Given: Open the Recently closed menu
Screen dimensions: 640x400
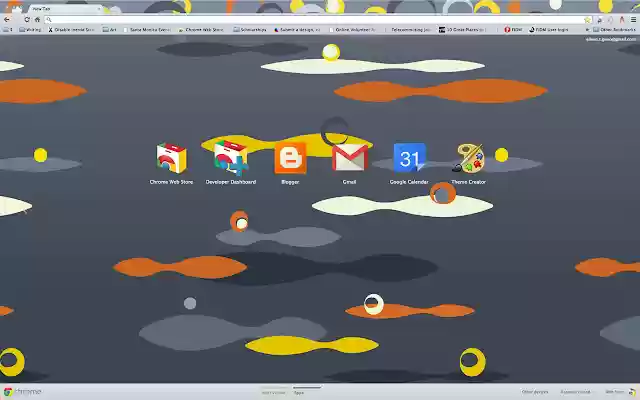Looking at the screenshot, I should [576, 392].
